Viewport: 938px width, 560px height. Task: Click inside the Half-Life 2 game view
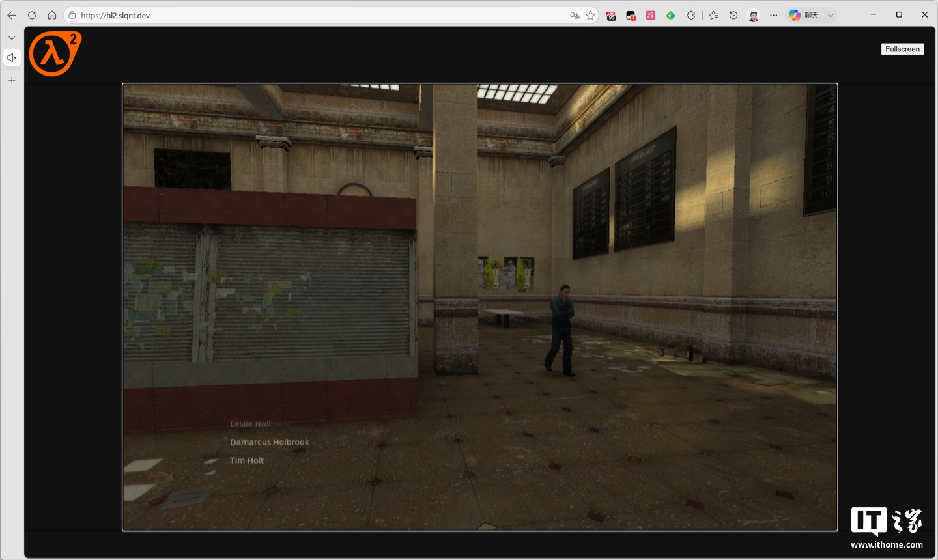pyautogui.click(x=479, y=307)
